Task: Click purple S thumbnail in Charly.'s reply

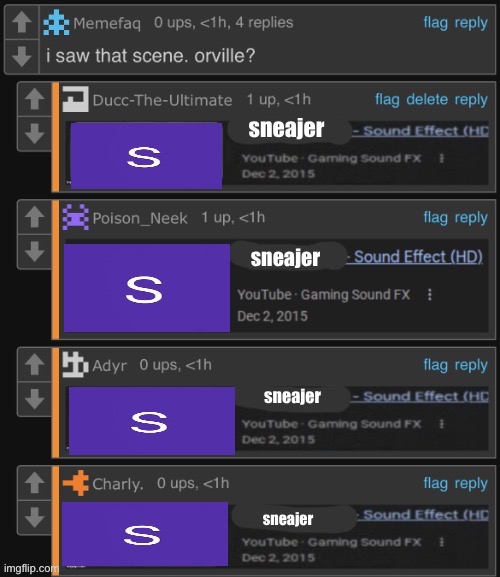Action: pos(145,534)
